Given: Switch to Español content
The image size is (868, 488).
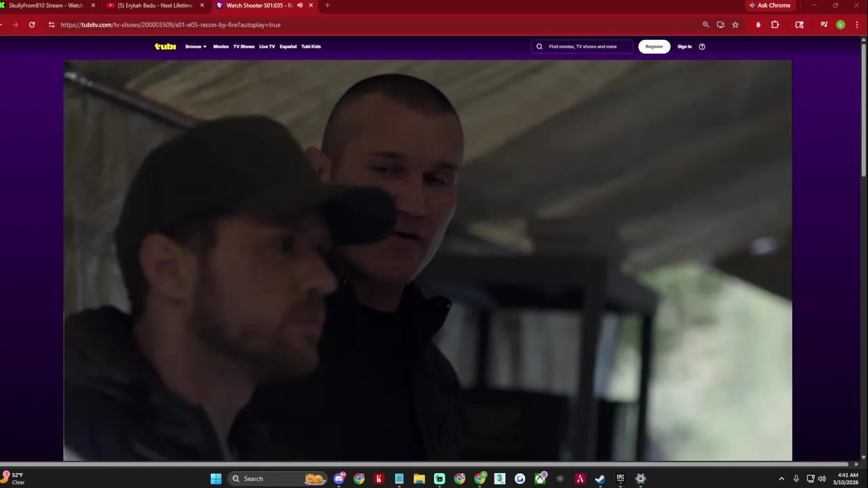Looking at the screenshot, I should pos(288,47).
